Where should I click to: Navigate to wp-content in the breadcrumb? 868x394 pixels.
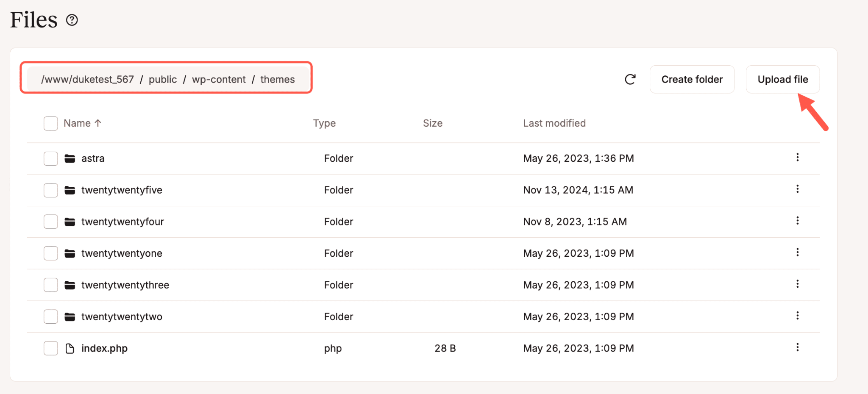click(x=219, y=79)
